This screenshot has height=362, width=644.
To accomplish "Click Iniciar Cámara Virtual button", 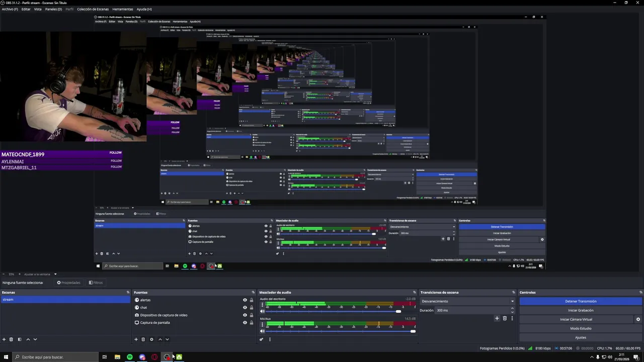I will click(x=576, y=319).
